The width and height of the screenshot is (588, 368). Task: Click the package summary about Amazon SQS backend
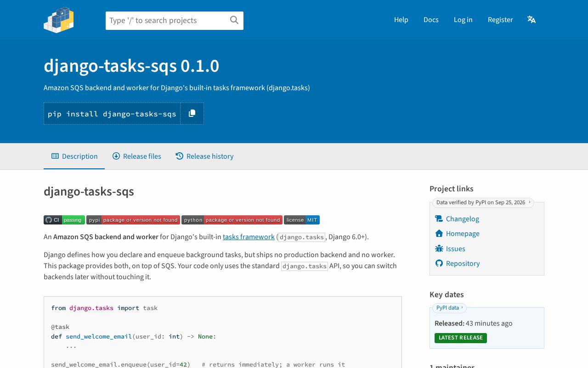click(x=177, y=88)
